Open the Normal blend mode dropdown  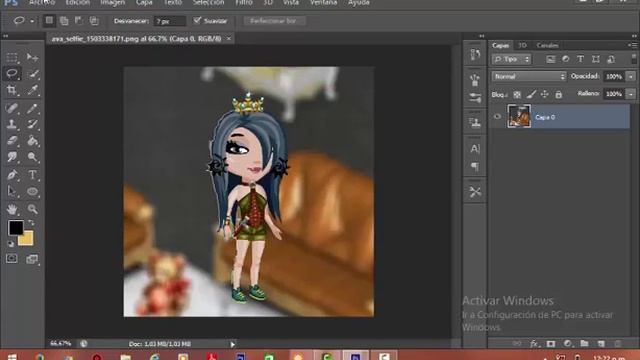coord(529,76)
